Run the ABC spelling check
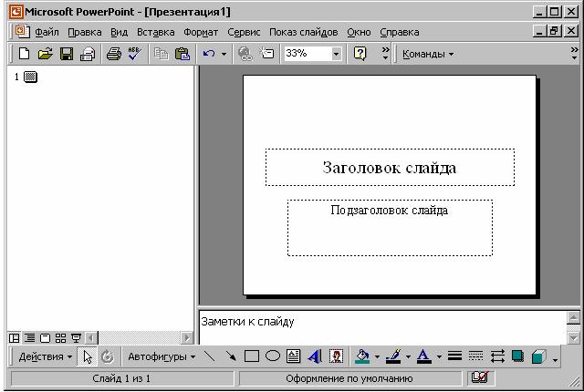This screenshot has width=584, height=392. click(134, 54)
